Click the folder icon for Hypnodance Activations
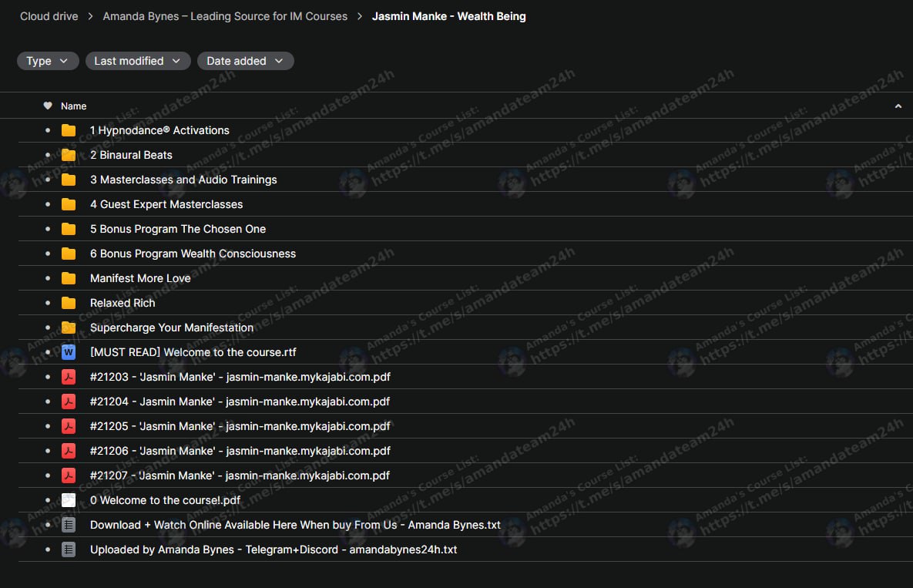 [x=69, y=130]
